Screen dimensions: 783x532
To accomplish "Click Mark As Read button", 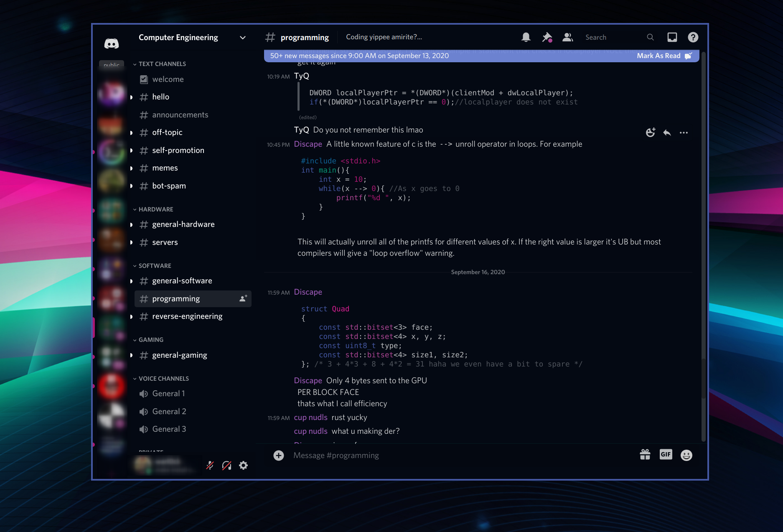I will tap(664, 56).
